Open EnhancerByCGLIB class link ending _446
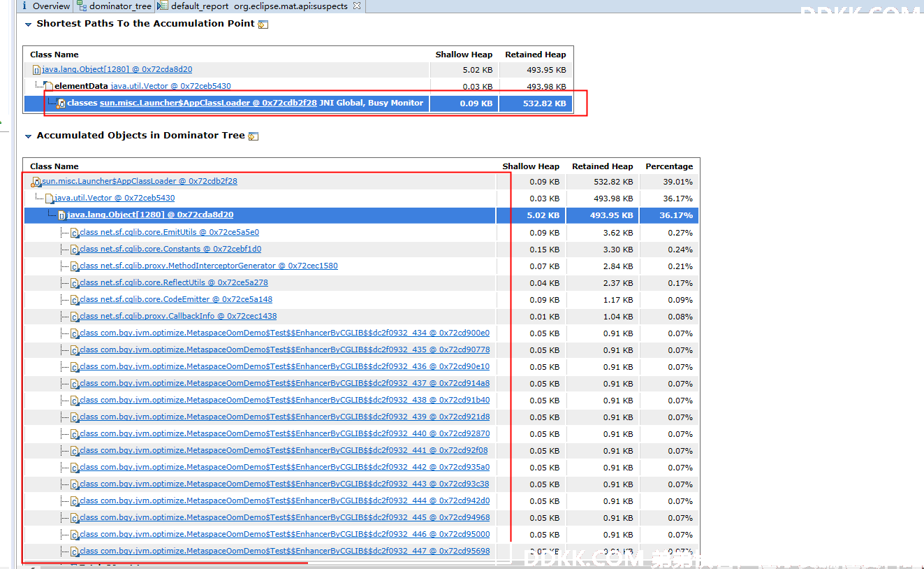This screenshot has height=569, width=924. 284,534
